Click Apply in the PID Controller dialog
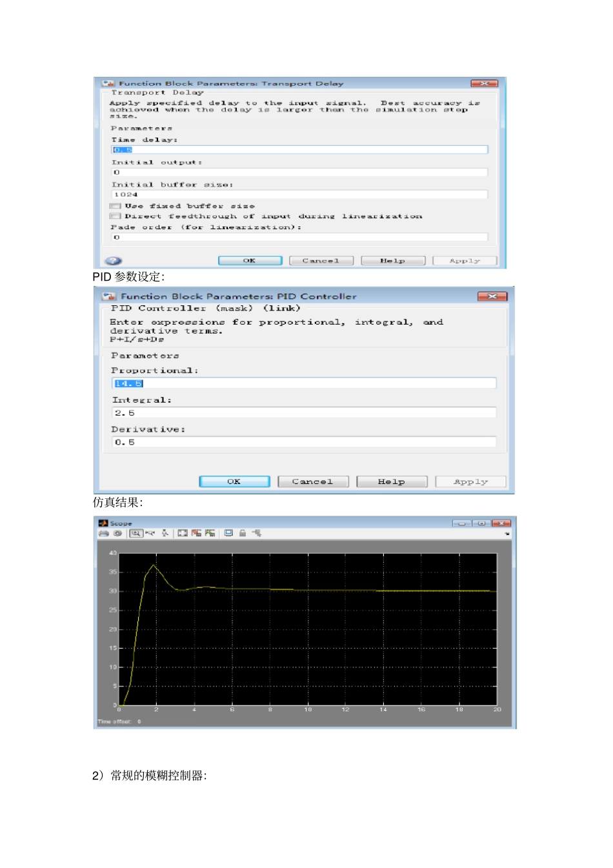Screen dimensions: 613x868 coord(470,481)
